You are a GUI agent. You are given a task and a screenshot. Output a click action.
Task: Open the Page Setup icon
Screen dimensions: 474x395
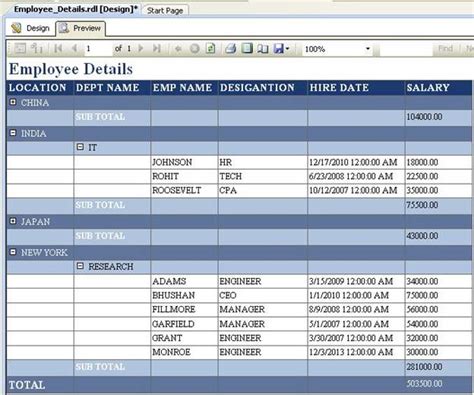tap(263, 49)
